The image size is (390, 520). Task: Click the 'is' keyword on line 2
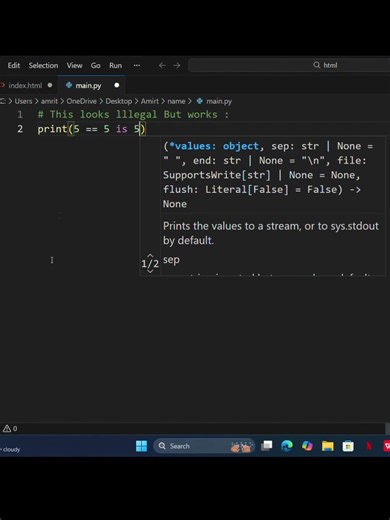(x=122, y=129)
